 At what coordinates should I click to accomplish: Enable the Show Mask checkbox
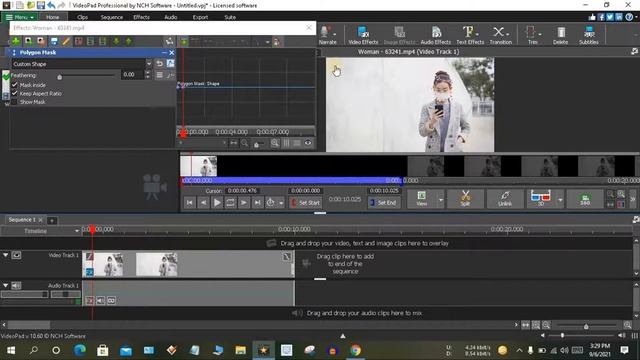tap(15, 102)
